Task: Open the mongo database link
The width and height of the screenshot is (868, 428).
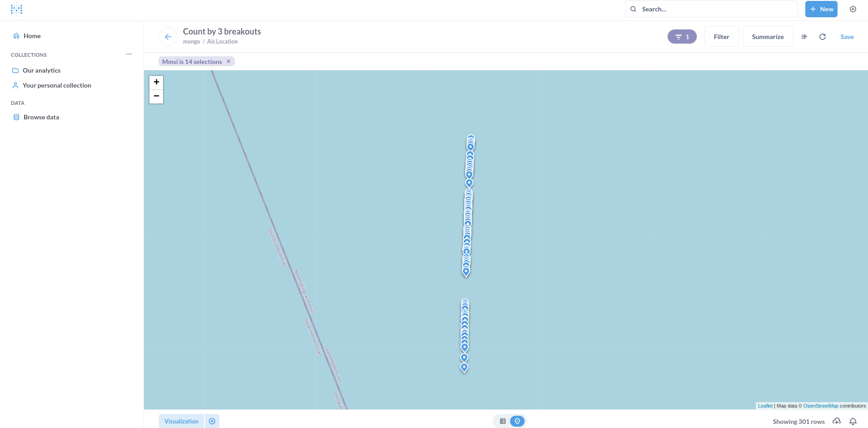Action: (191, 42)
